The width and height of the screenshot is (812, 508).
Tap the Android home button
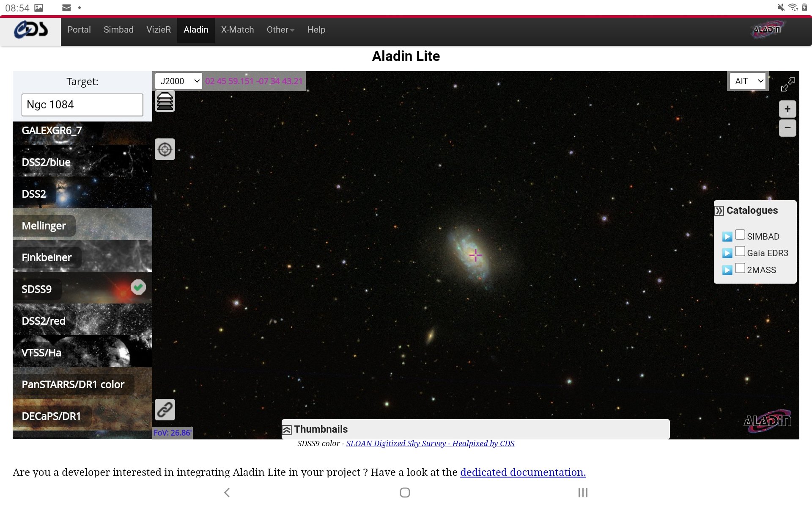pos(405,492)
